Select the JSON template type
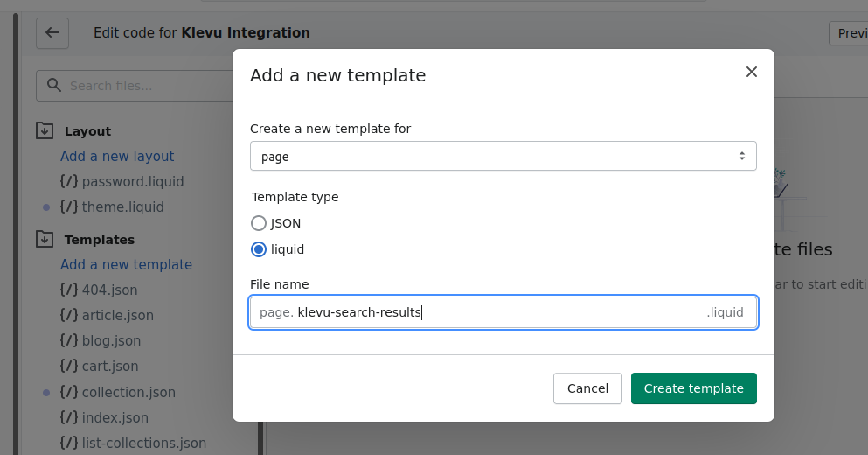The width and height of the screenshot is (868, 455). (259, 223)
